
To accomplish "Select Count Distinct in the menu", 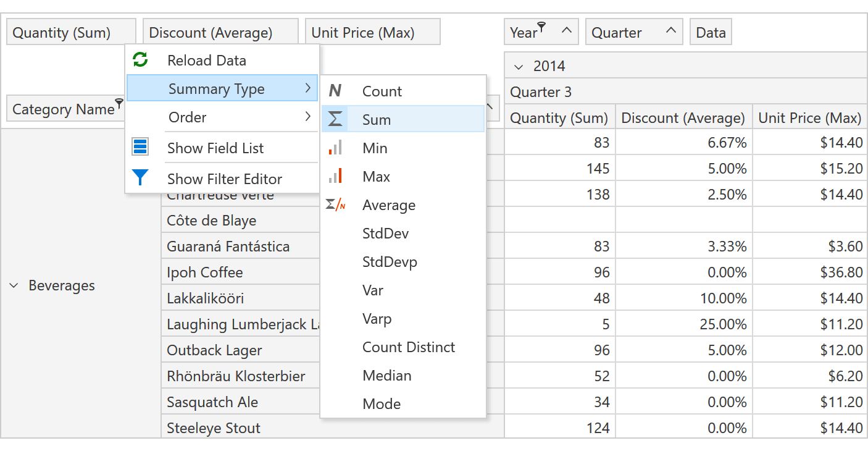I will click(x=409, y=347).
